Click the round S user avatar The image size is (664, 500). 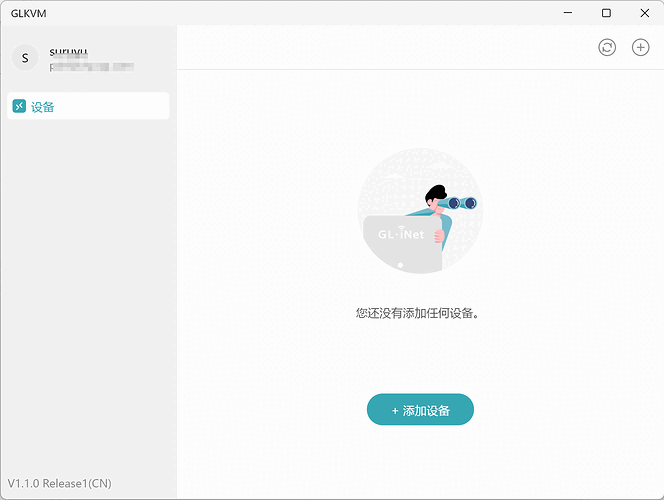[25, 58]
